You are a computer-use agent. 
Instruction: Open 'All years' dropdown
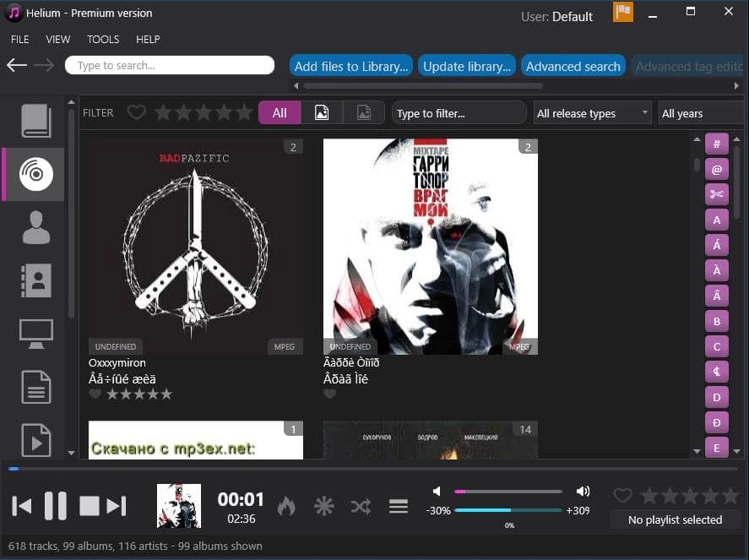point(701,113)
